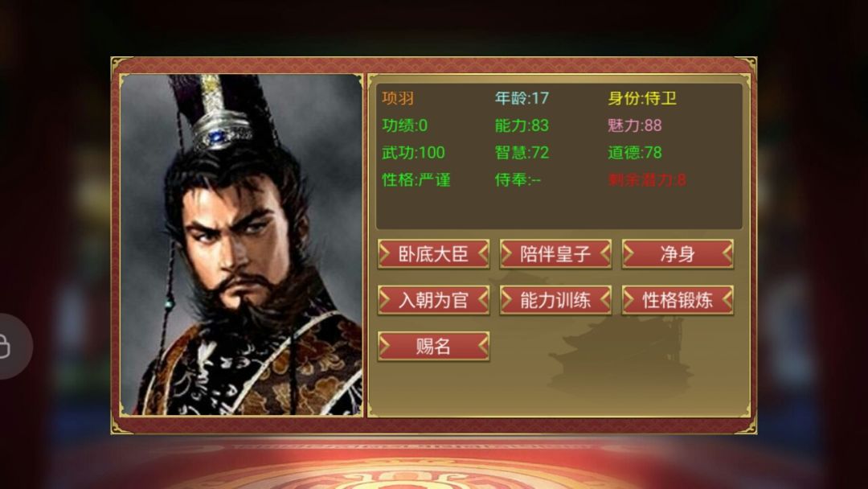Image resolution: width=868 pixels, height=489 pixels.
Task: Select the 项羽 name label
Action: 398,99
